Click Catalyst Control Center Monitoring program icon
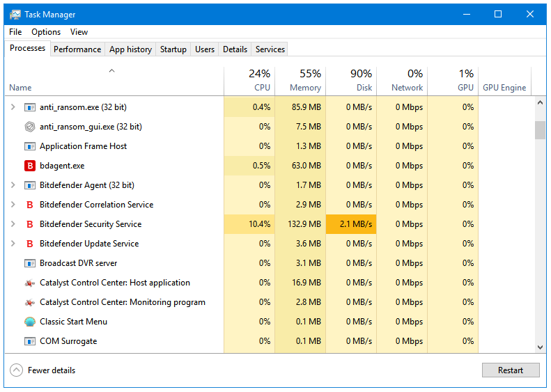551x392 pixels. click(x=30, y=302)
